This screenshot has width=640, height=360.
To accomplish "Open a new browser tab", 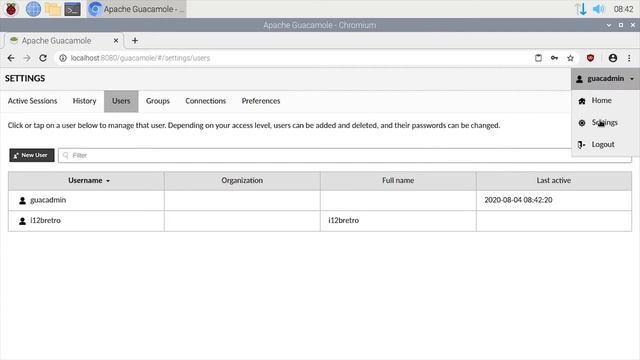I will [135, 40].
